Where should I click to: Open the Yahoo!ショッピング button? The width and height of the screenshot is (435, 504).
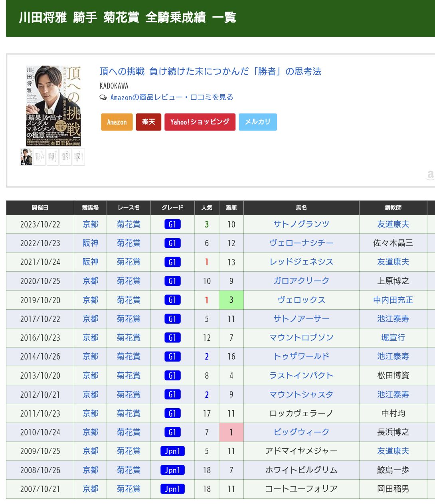(200, 122)
